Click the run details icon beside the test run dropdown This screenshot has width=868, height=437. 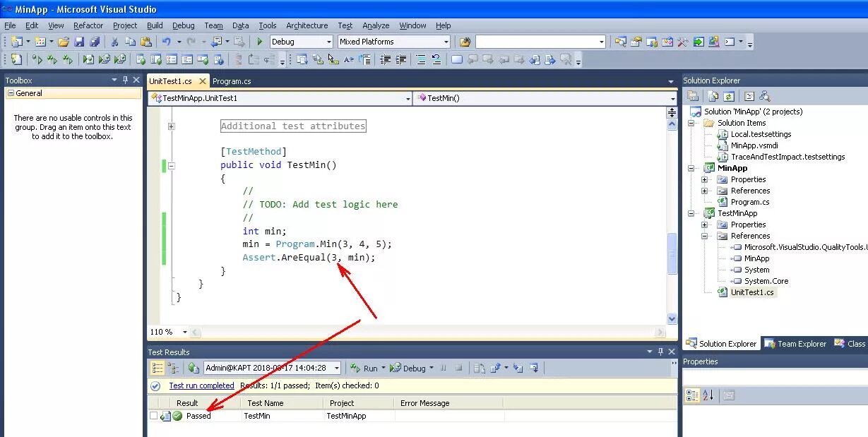[x=194, y=368]
